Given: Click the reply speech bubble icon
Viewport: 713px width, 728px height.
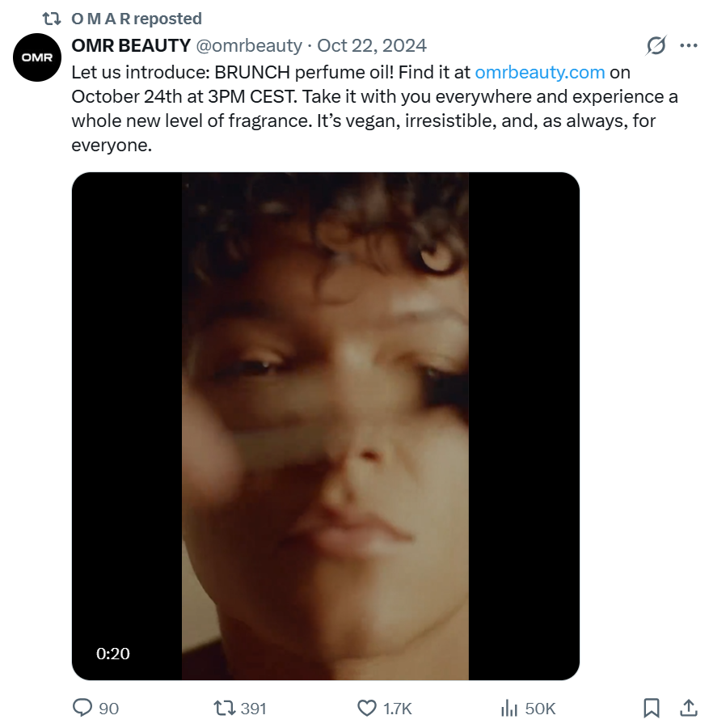Looking at the screenshot, I should tap(82, 708).
